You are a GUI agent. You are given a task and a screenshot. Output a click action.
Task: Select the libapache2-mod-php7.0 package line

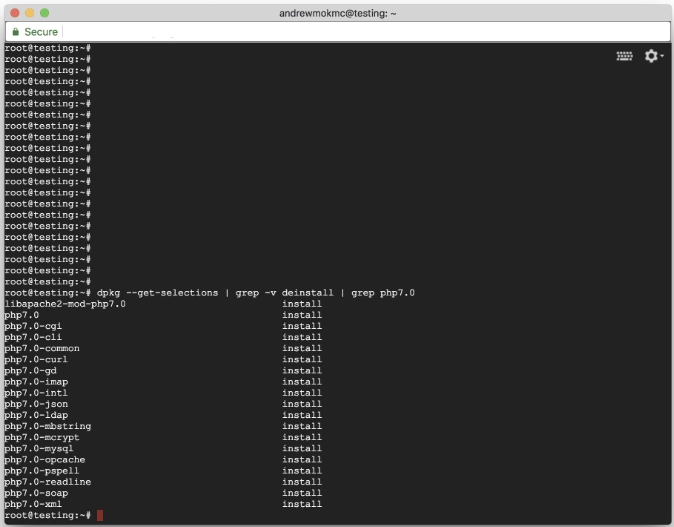(65, 303)
